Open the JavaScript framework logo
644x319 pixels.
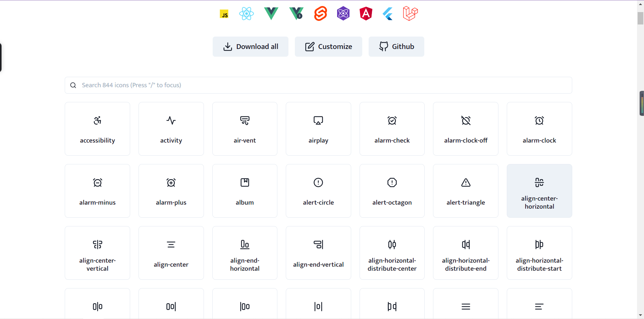tap(224, 14)
